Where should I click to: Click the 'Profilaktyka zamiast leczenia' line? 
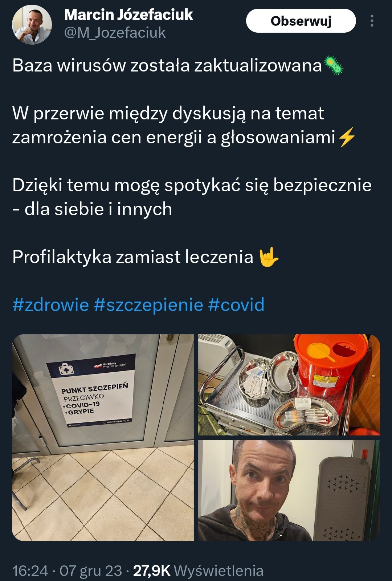(x=133, y=257)
